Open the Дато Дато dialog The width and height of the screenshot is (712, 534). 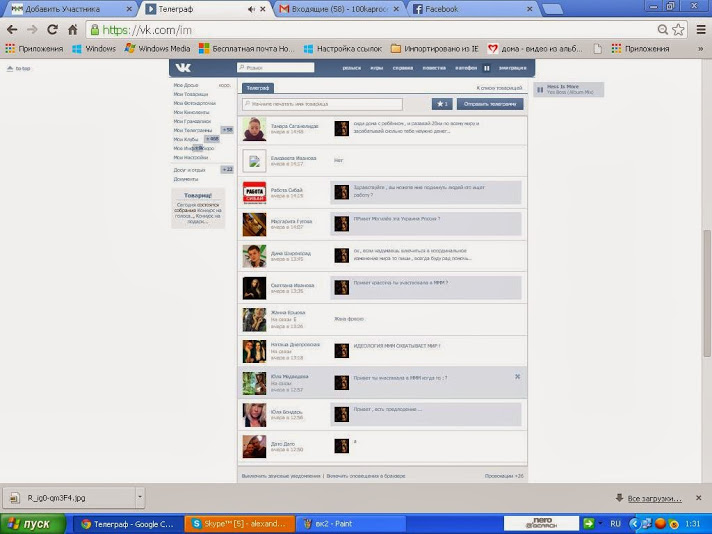[x=382, y=446]
